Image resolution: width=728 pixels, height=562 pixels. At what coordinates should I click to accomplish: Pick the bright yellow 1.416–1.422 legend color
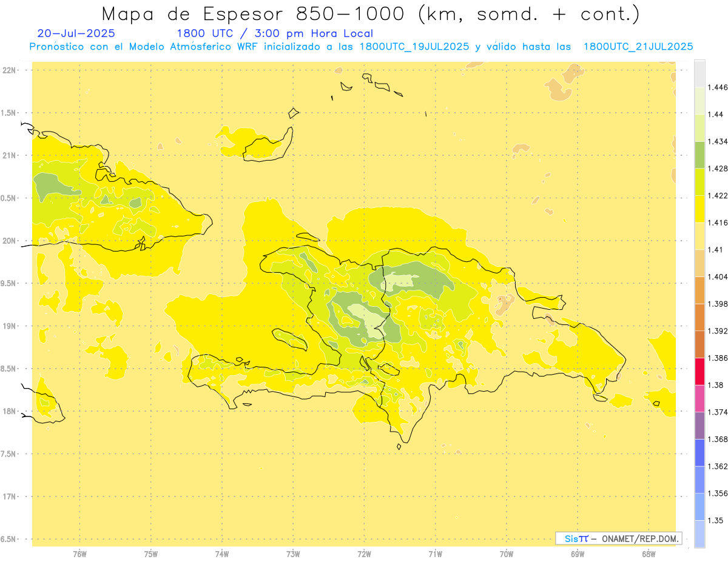click(x=699, y=209)
